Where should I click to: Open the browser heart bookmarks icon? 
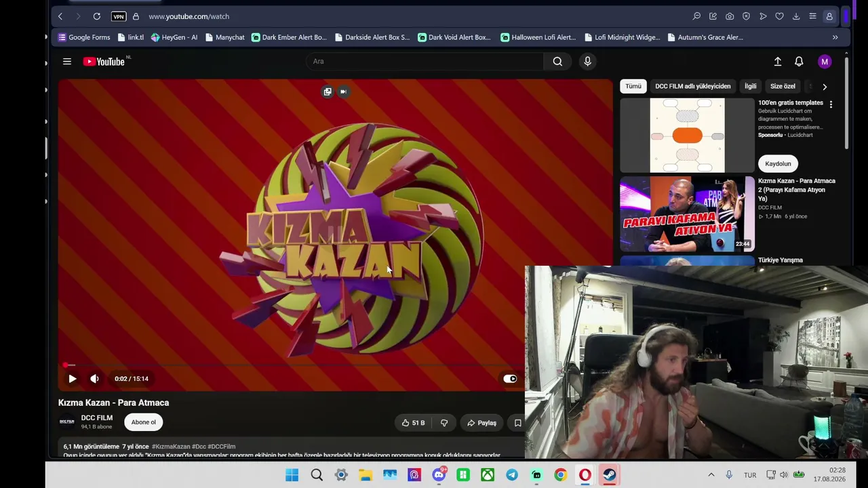pyautogui.click(x=779, y=16)
